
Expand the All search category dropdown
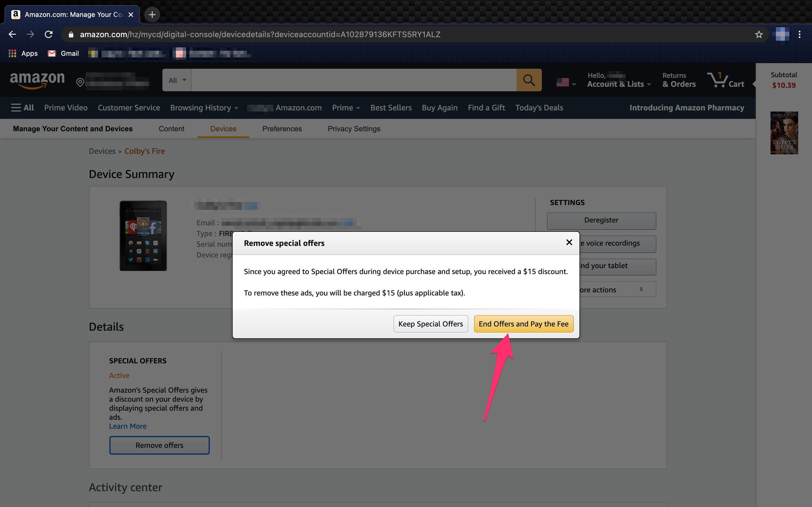[177, 80]
